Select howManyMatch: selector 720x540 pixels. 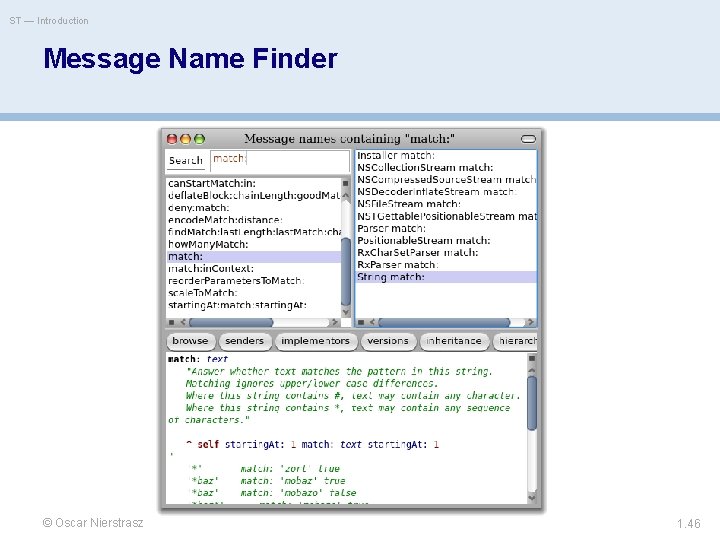click(254, 244)
